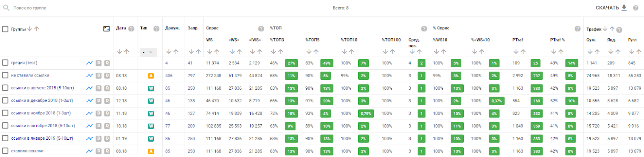Sort Группы column with down arrow
This screenshot has width=644, height=157.
[29, 29]
